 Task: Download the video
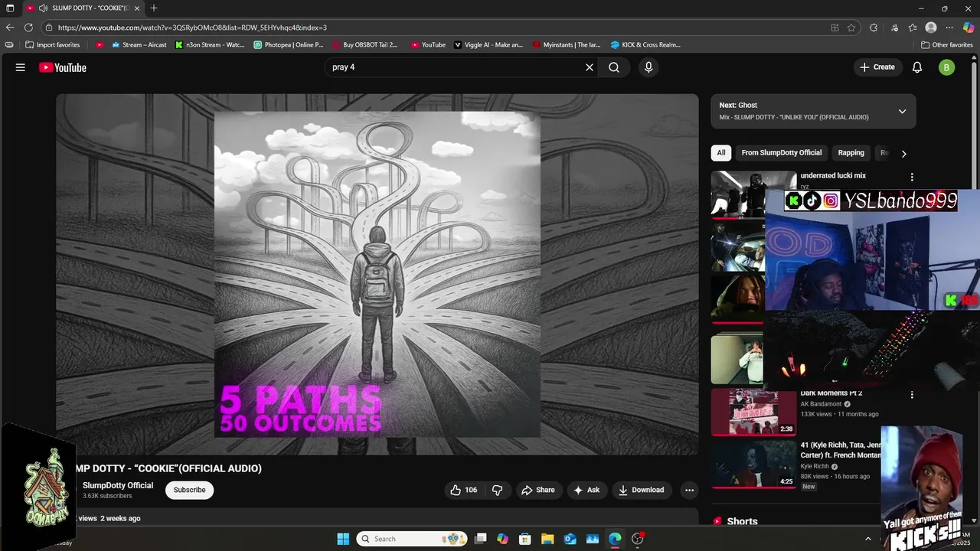tap(642, 490)
